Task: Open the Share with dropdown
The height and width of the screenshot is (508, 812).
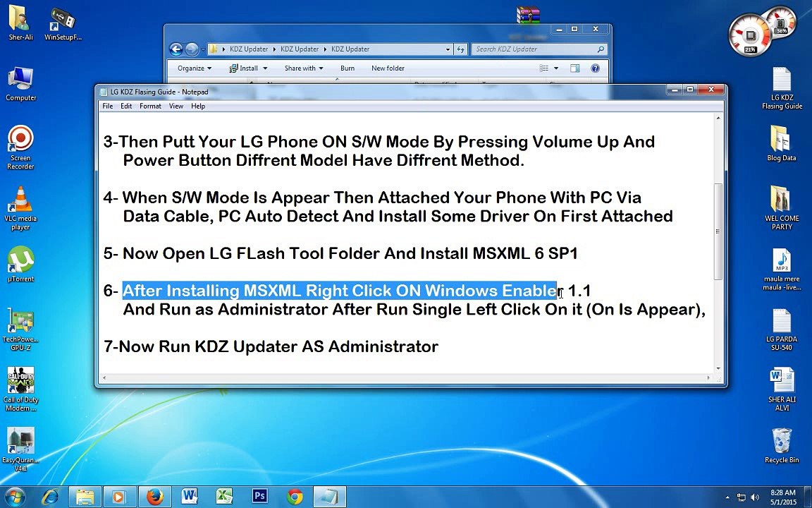Action: [304, 68]
